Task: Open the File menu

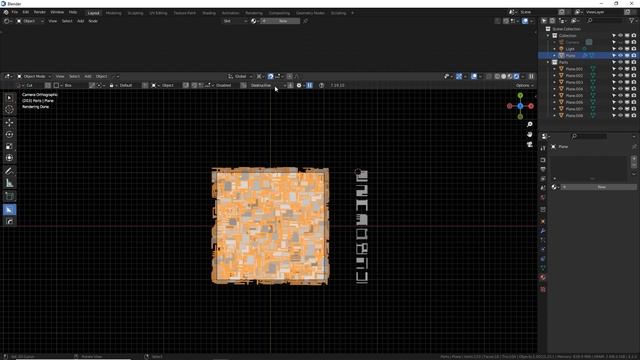Action: point(15,13)
